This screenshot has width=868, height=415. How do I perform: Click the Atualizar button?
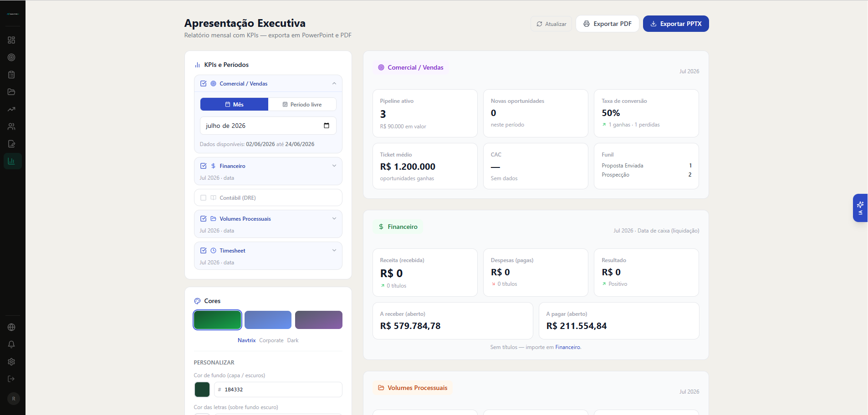pyautogui.click(x=551, y=24)
